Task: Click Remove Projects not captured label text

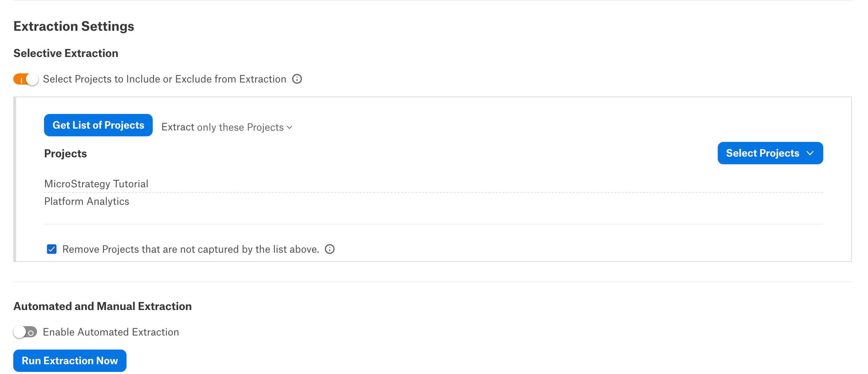Action: [x=191, y=249]
